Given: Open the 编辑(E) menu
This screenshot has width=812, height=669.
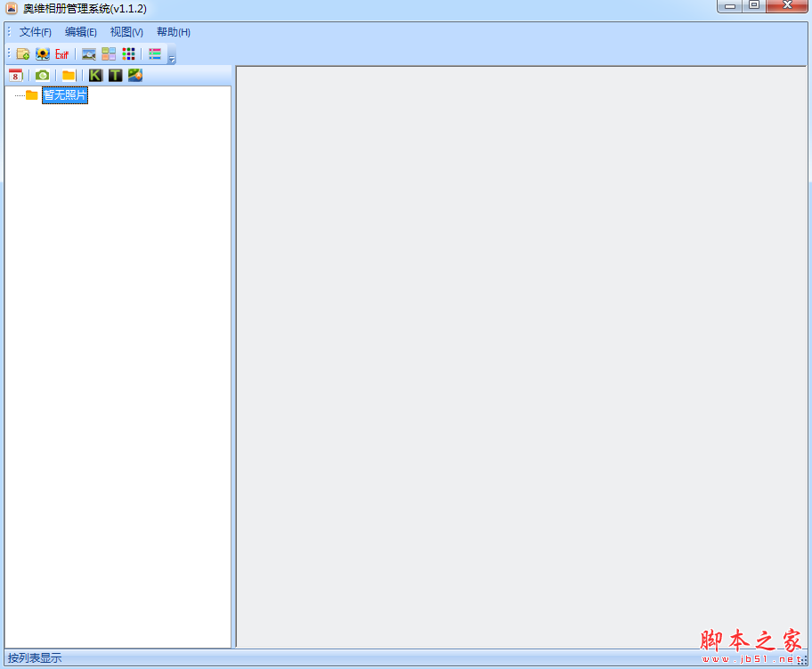Looking at the screenshot, I should click(x=81, y=32).
